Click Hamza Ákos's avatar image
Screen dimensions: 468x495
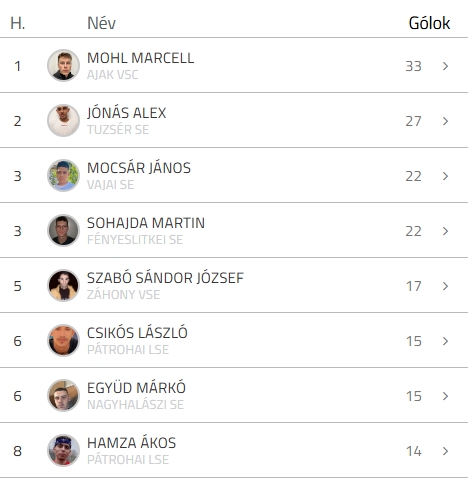coord(63,450)
